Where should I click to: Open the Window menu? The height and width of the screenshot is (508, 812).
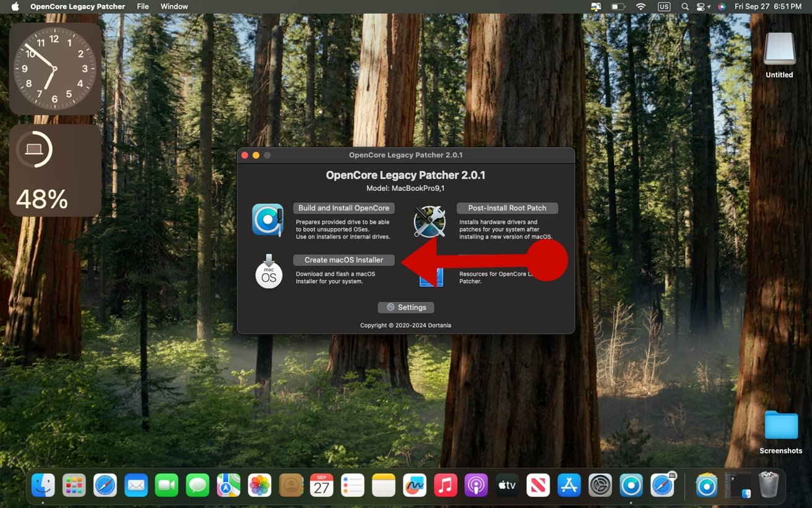pos(174,6)
